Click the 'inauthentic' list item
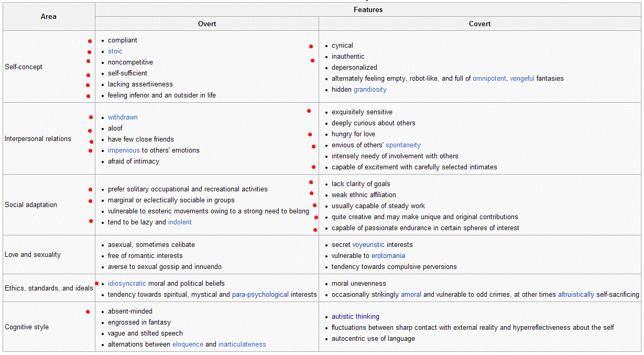This screenshot has height=355, width=644. click(x=348, y=57)
